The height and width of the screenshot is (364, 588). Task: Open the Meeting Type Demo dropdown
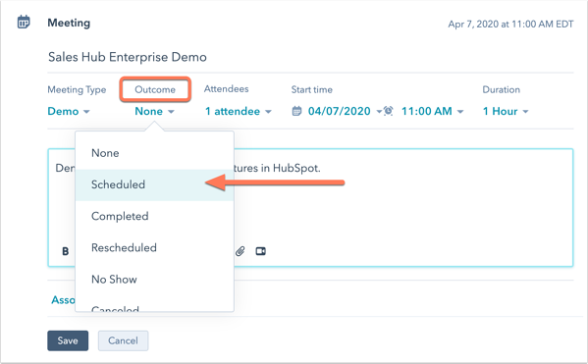click(69, 111)
